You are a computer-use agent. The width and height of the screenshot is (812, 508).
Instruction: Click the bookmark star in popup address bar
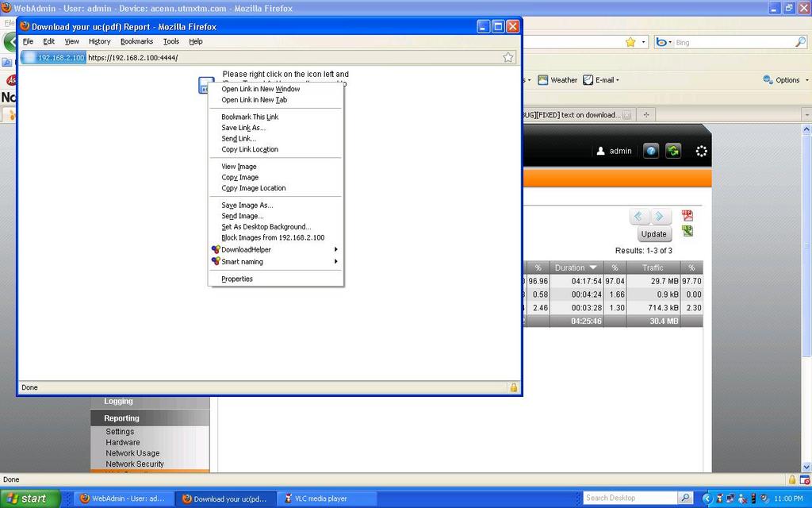point(508,57)
